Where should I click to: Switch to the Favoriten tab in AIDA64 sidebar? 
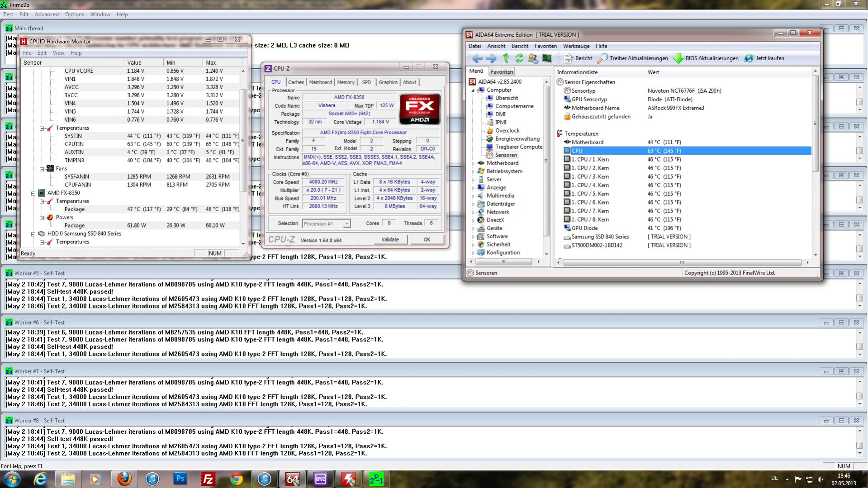point(502,71)
